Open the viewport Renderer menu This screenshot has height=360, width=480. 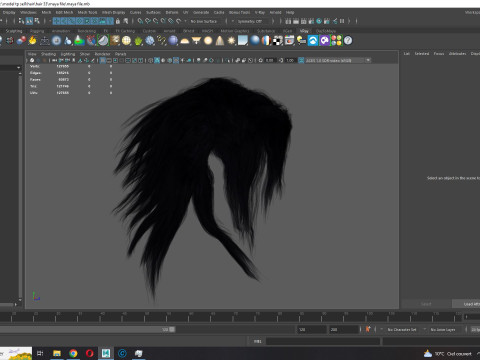pos(102,54)
